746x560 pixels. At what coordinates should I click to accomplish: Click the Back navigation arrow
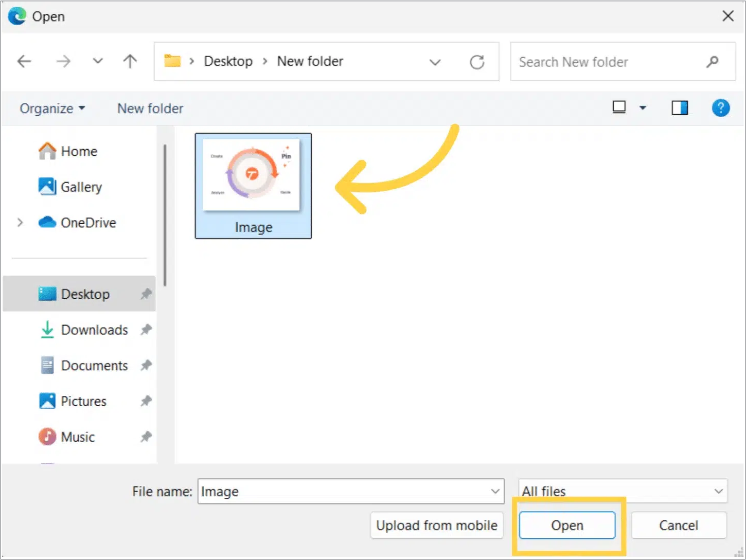(x=24, y=62)
